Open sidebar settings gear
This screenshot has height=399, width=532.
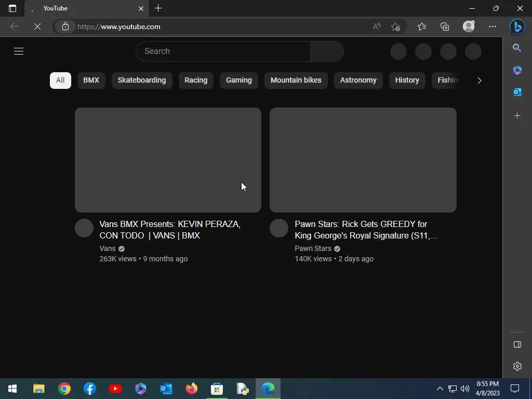(517, 366)
